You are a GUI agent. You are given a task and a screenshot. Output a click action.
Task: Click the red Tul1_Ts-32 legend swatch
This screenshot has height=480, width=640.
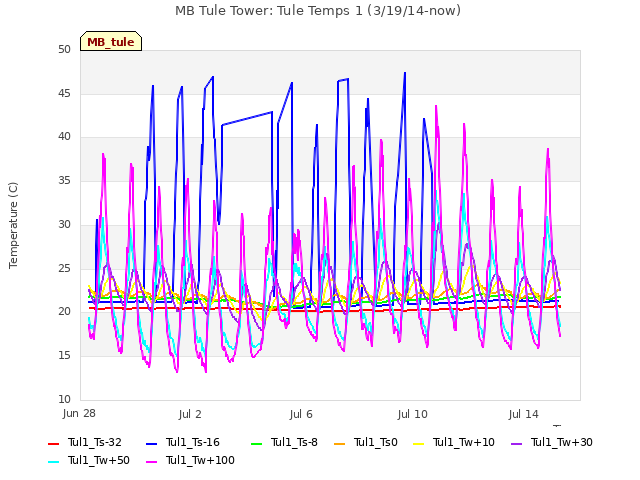(x=54, y=443)
